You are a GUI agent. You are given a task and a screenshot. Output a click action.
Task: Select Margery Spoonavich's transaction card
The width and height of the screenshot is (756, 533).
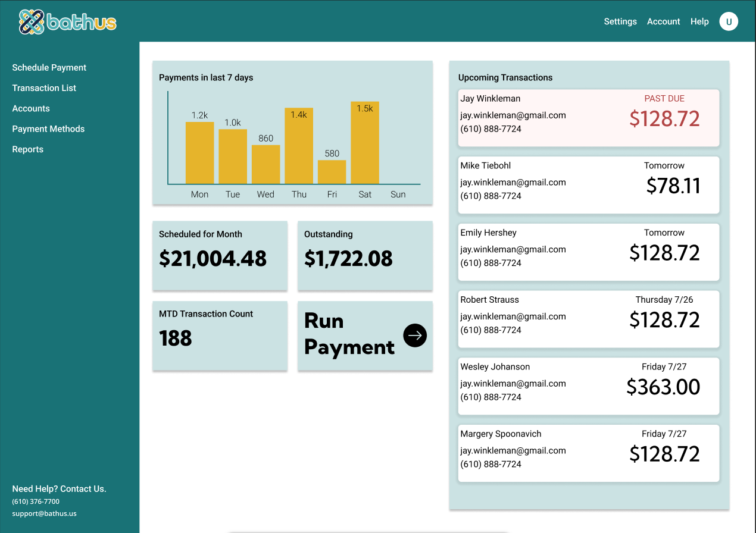click(x=588, y=453)
